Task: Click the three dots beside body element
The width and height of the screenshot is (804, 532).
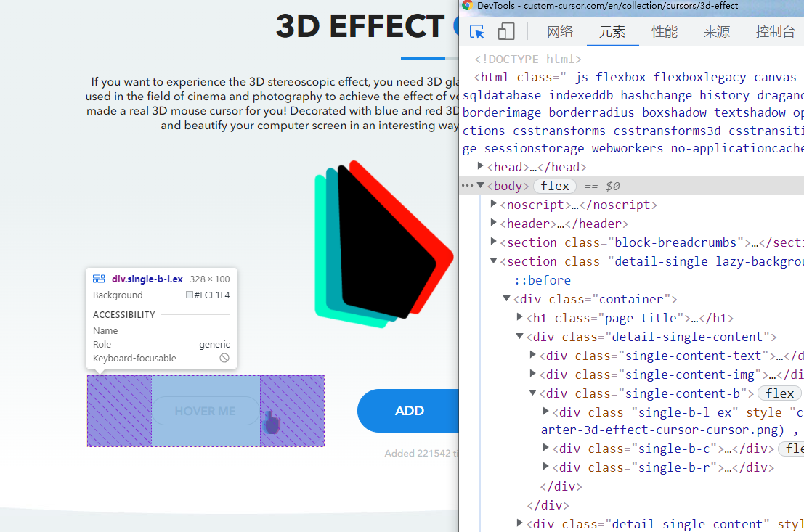Action: [x=467, y=186]
